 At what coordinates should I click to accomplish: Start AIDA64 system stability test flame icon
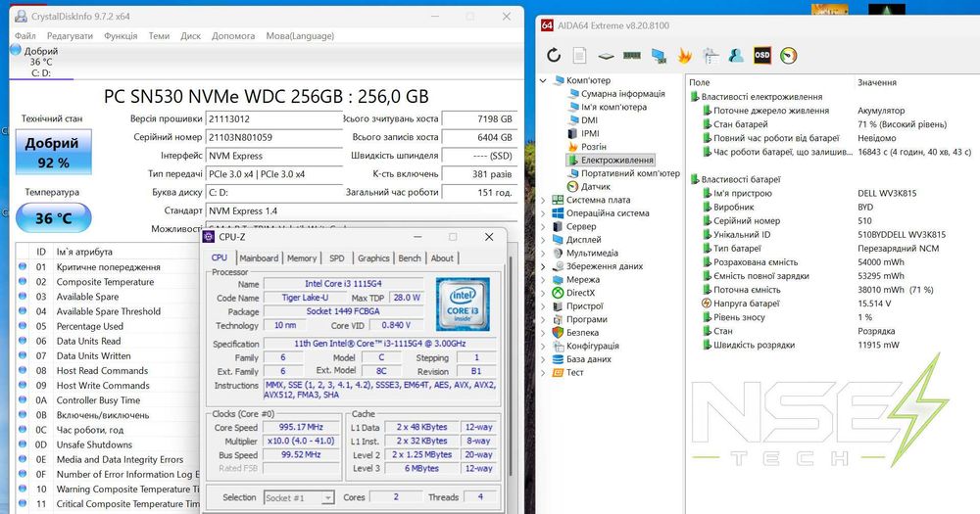point(684,56)
